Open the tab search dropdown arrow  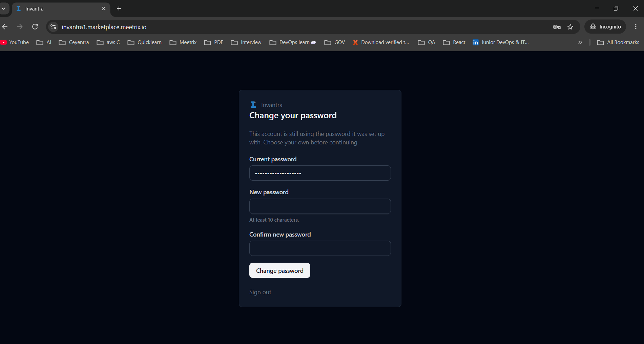(x=3, y=8)
